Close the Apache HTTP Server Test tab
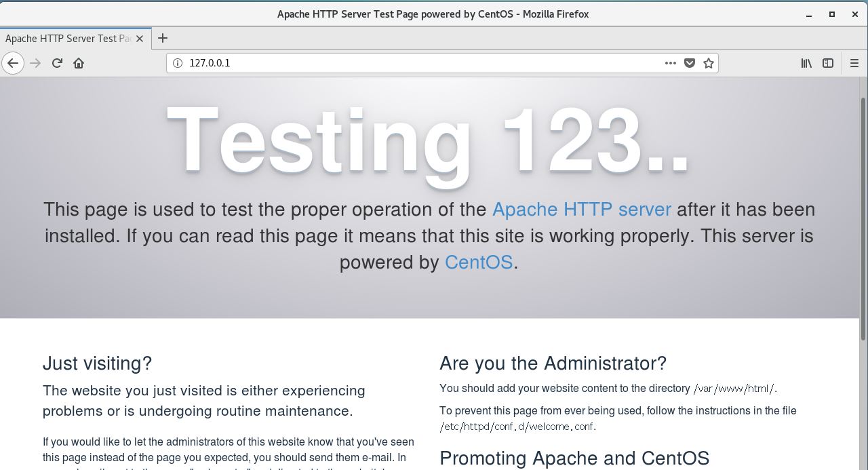This screenshot has width=868, height=470. tap(140, 39)
